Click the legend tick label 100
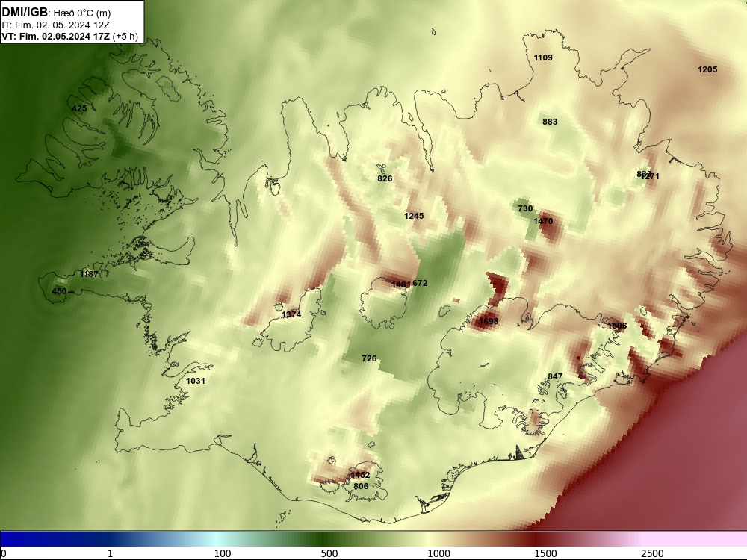 (223, 553)
